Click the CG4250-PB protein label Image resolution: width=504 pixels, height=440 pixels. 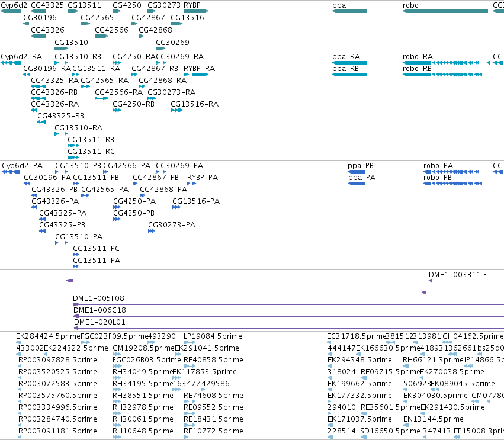[x=134, y=213]
